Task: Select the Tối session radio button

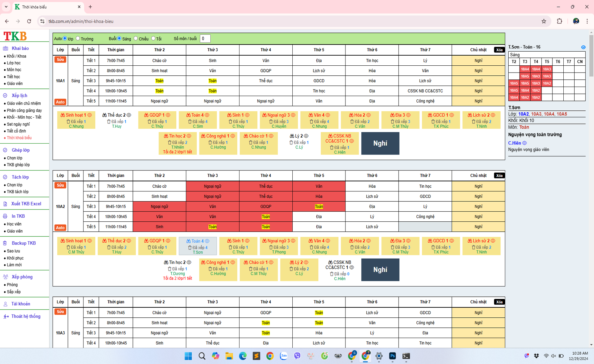Action: [x=153, y=38]
